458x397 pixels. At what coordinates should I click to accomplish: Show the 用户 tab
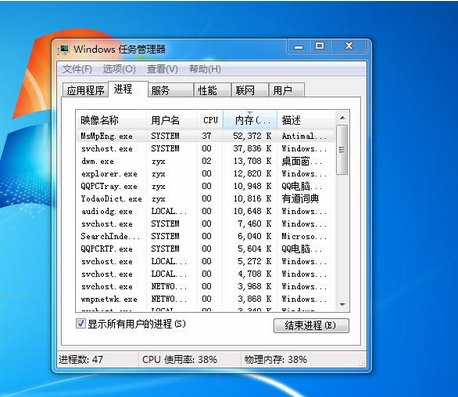[287, 90]
